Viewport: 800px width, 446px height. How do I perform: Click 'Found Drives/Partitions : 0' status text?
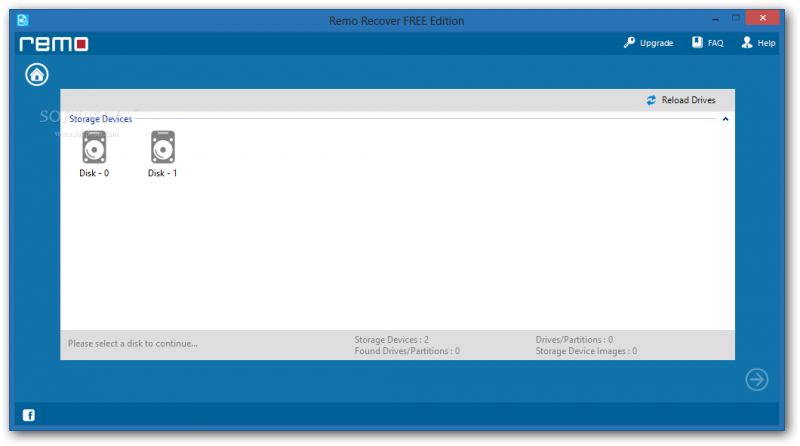[407, 351]
